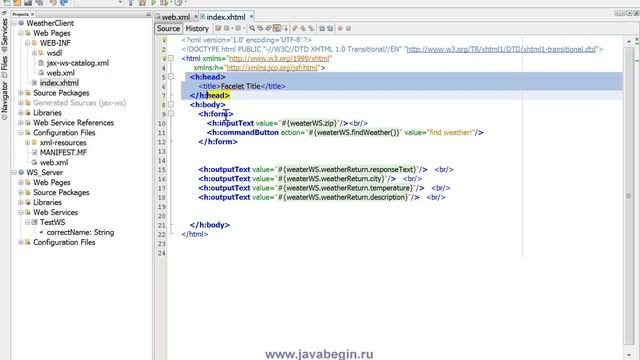Click Find Next Occurrence icon
640x360 pixels.
268,28
